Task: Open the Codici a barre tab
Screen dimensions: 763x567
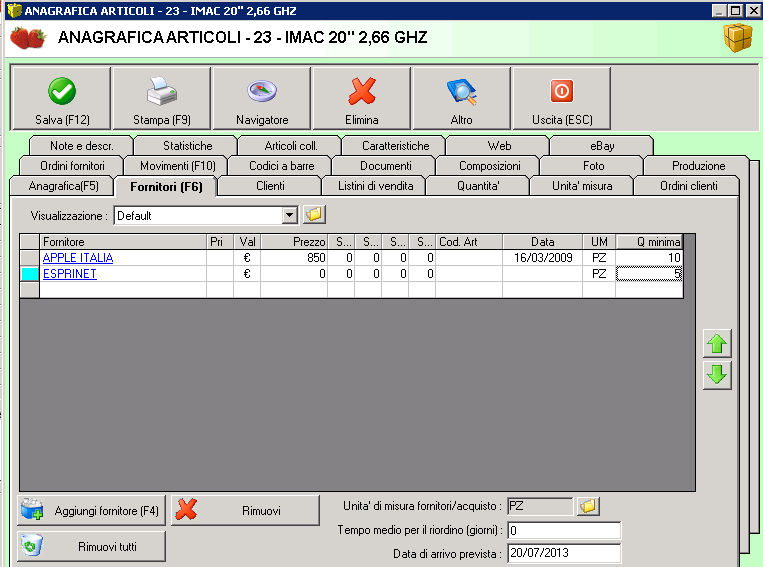Action: coord(282,166)
